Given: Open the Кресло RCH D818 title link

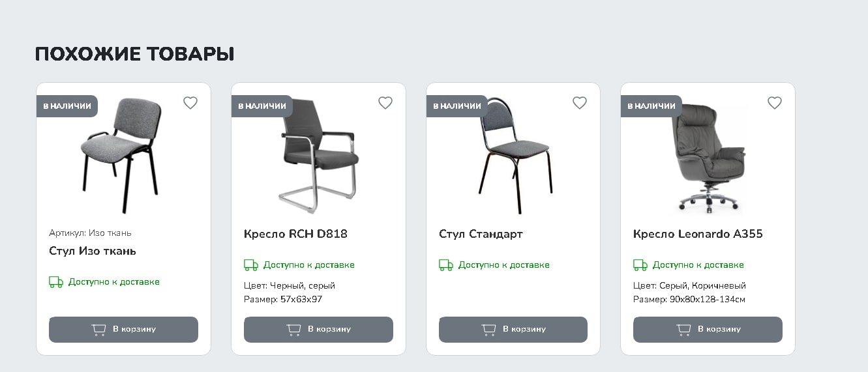Looking at the screenshot, I should point(295,234).
